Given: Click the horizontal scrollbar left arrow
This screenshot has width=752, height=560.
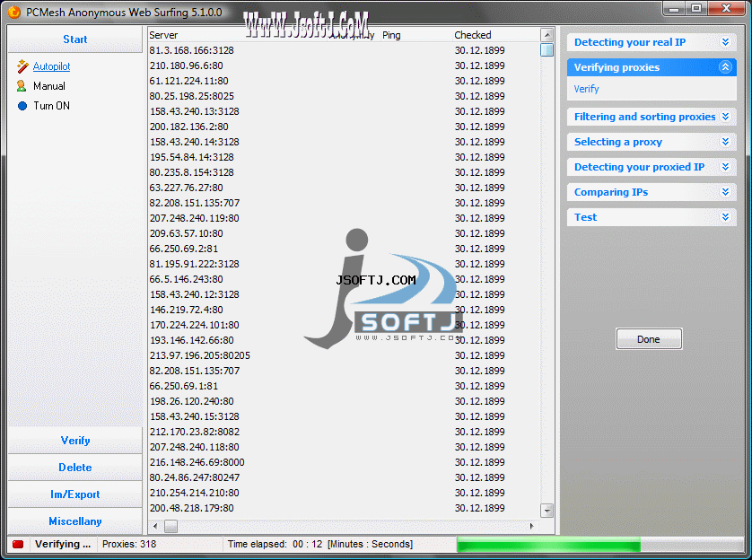Looking at the screenshot, I should 155,526.
